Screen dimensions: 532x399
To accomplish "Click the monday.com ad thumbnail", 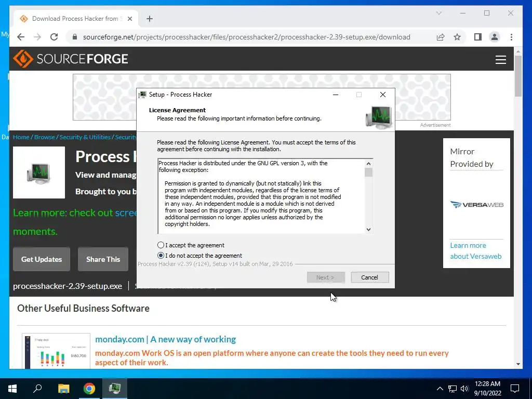I will [x=56, y=351].
